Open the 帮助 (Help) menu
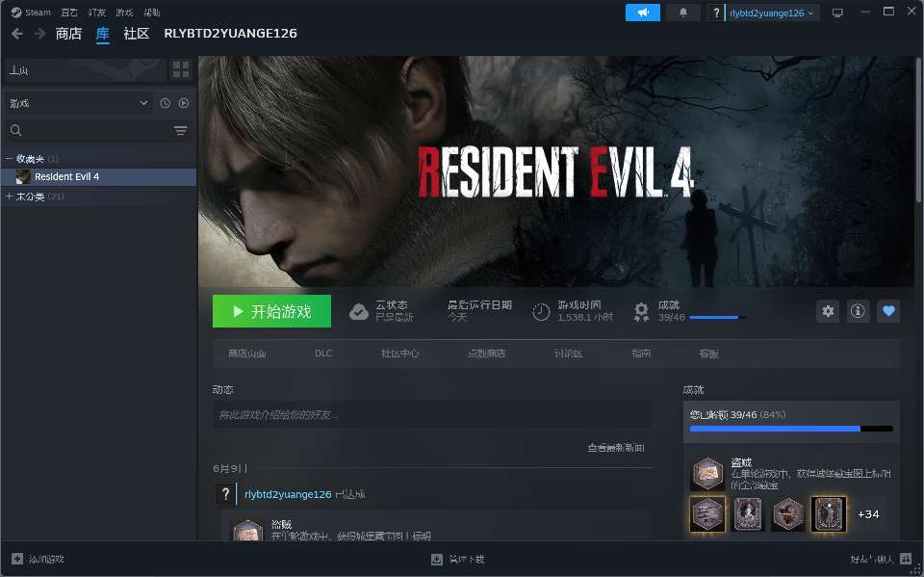Viewport: 924px width, 577px height. (151, 12)
